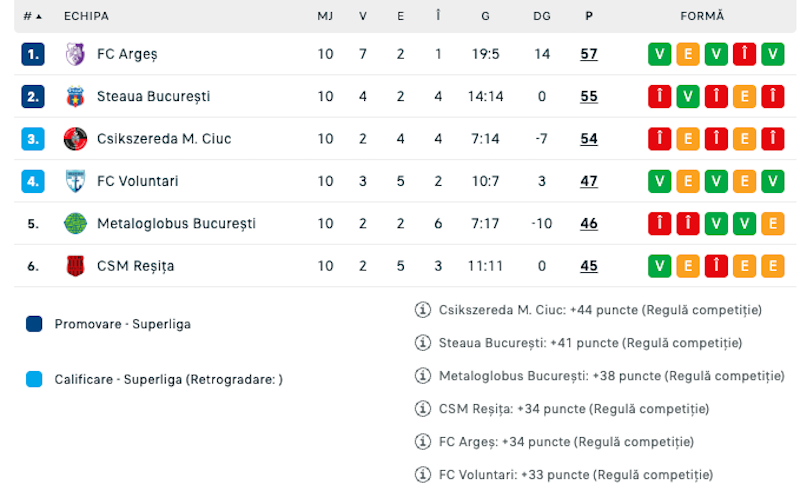Click info icon beside FC Voluntari +33 puncte
The image size is (800, 491).
pyautogui.click(x=422, y=475)
